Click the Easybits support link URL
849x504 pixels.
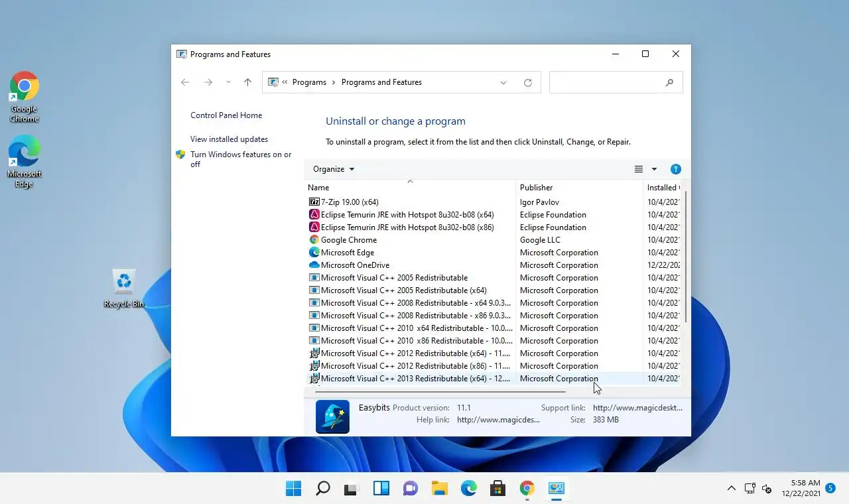[637, 408]
